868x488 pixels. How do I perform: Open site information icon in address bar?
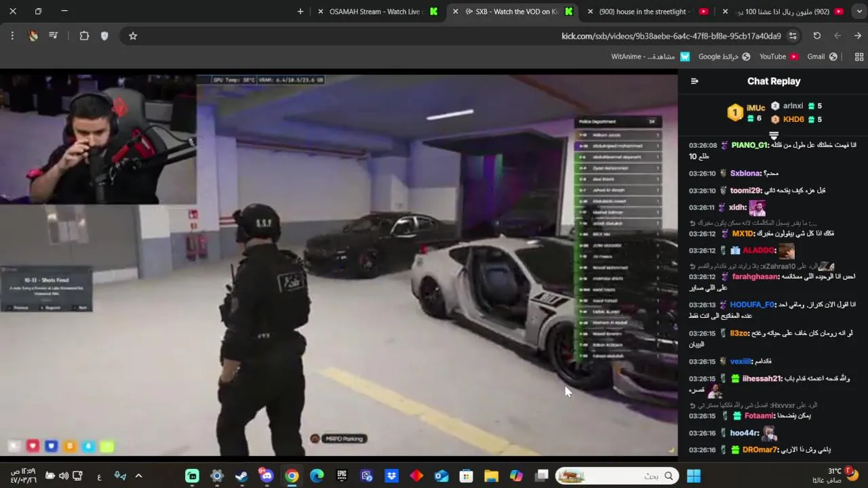(792, 36)
